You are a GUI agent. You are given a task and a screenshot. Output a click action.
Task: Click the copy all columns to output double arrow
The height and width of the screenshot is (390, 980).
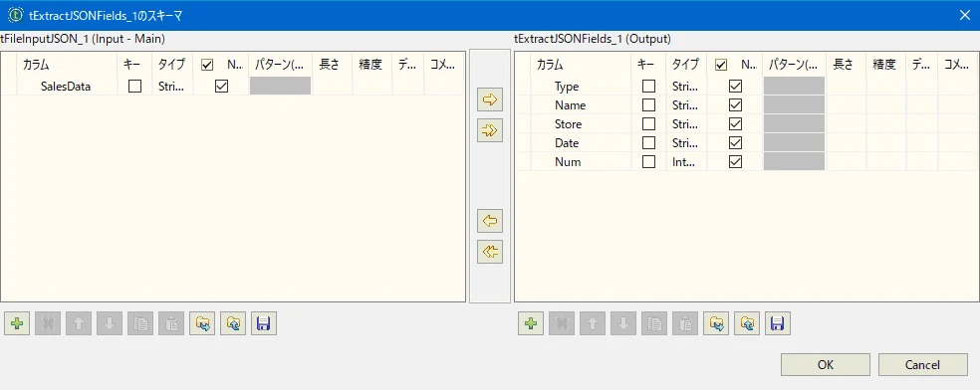pyautogui.click(x=490, y=130)
